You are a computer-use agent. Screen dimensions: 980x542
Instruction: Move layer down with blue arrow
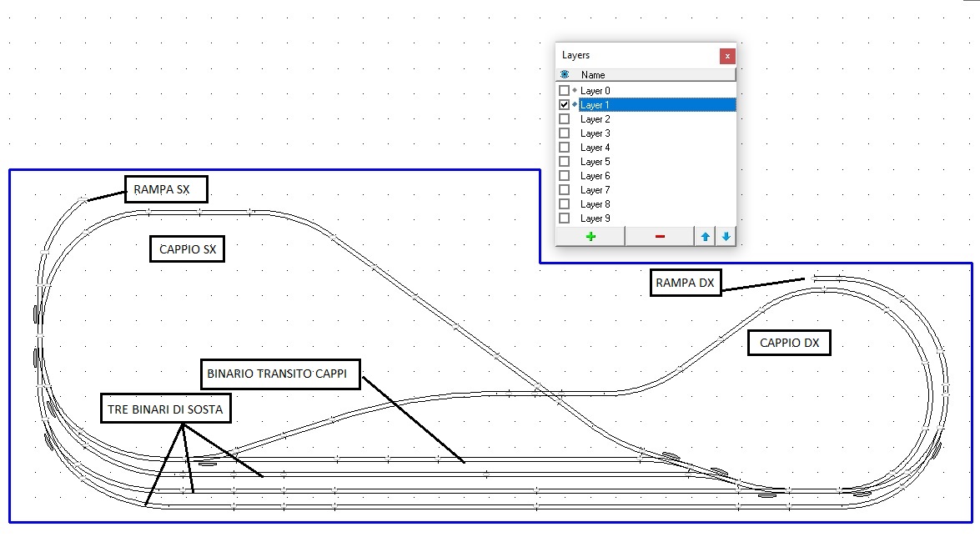[726, 237]
